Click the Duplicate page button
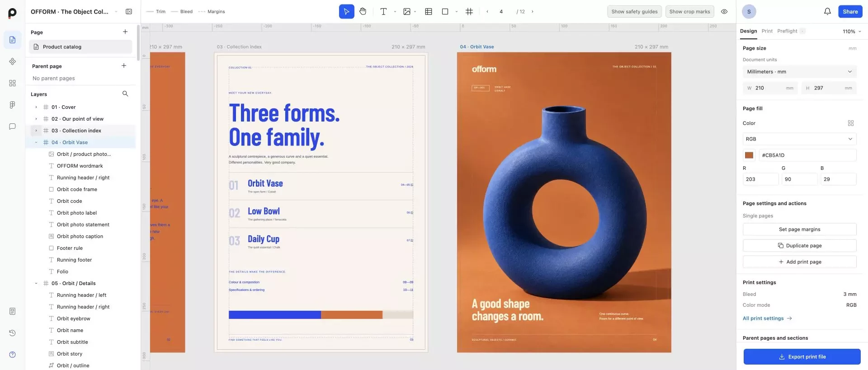 (x=799, y=246)
